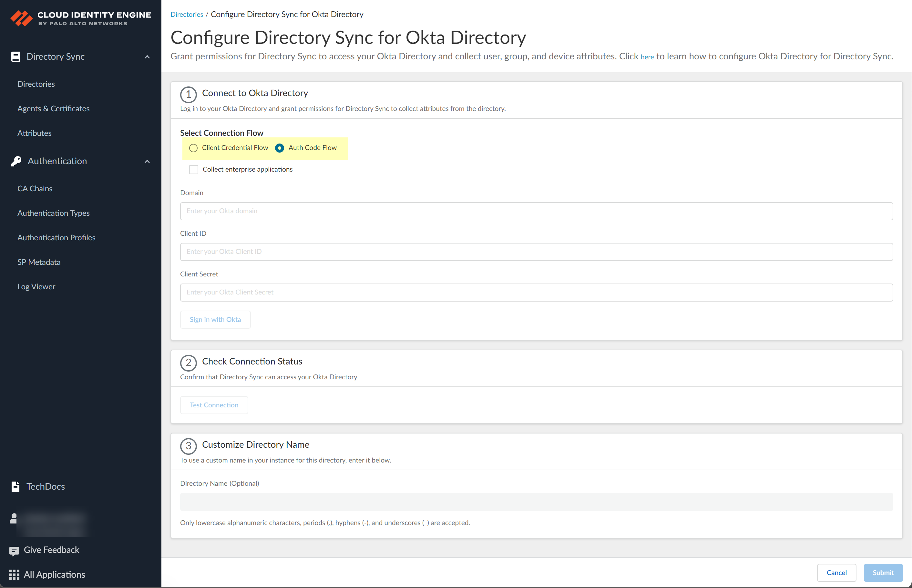Open Agents & Certificates from sidebar
This screenshot has width=912, height=588.
point(53,108)
